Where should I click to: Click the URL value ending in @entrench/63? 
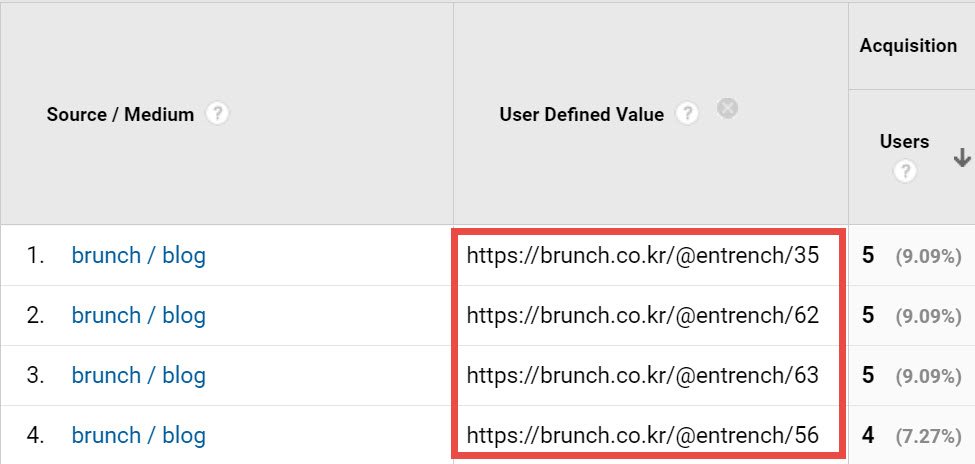click(x=643, y=376)
